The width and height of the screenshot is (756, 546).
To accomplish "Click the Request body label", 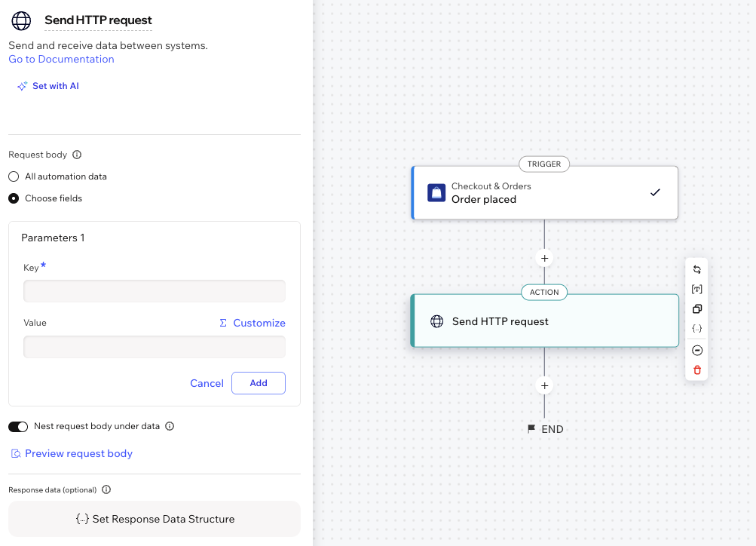I will tap(38, 155).
